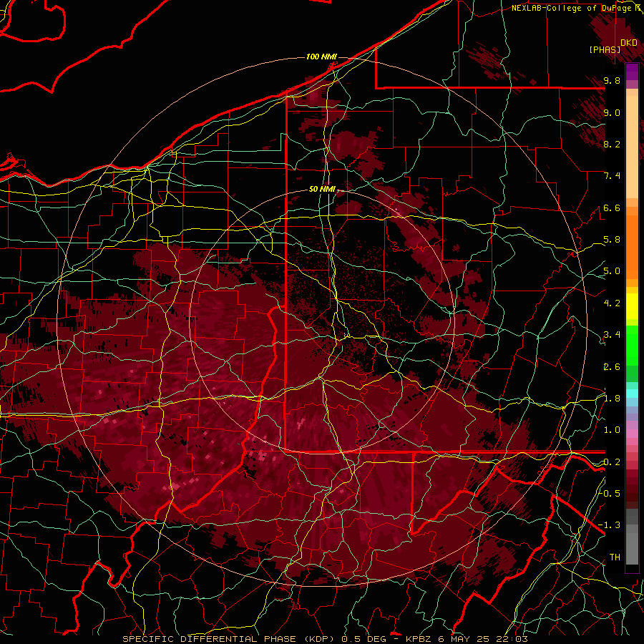644x644 pixels.
Task: Click the 9.0 value on the color scale
Action: (612, 112)
